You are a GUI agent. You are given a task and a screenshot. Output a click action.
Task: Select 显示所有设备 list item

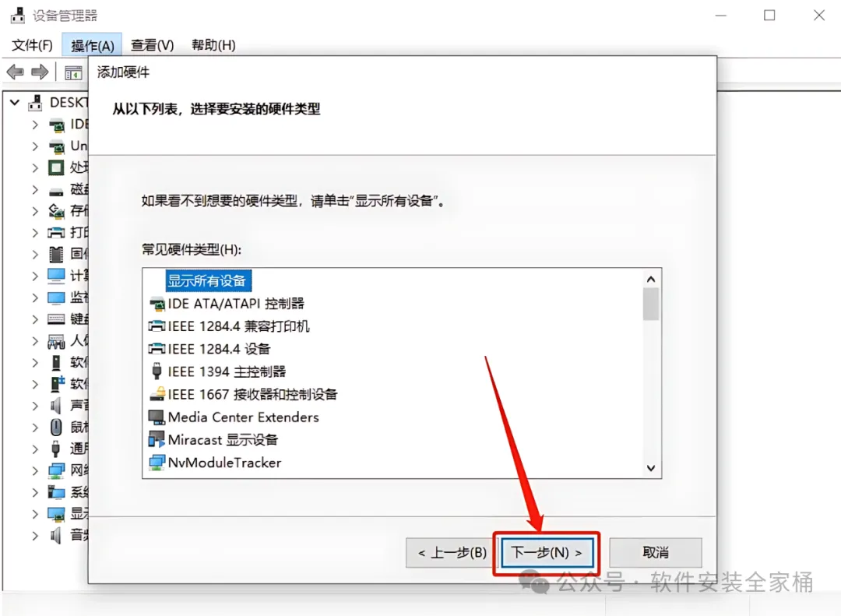coord(207,280)
